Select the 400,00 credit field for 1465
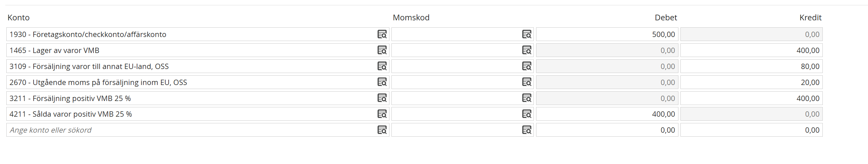 click(x=751, y=50)
